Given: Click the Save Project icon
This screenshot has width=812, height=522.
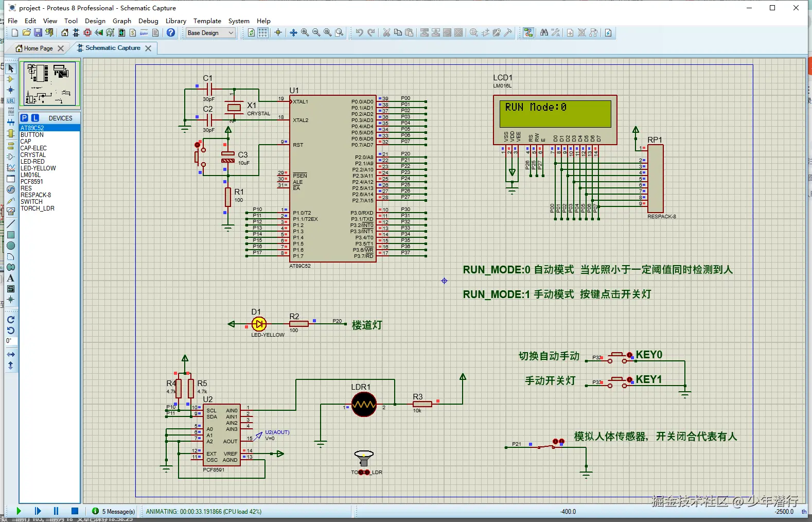Looking at the screenshot, I should pos(38,32).
